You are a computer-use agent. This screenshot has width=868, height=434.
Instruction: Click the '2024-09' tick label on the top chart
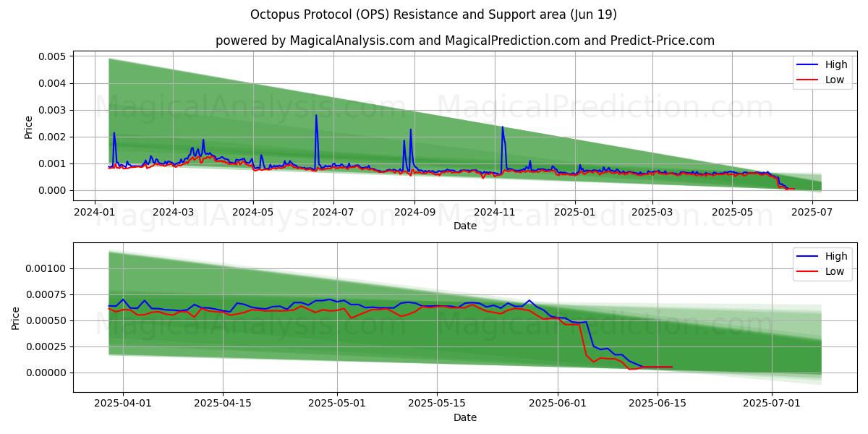[414, 213]
